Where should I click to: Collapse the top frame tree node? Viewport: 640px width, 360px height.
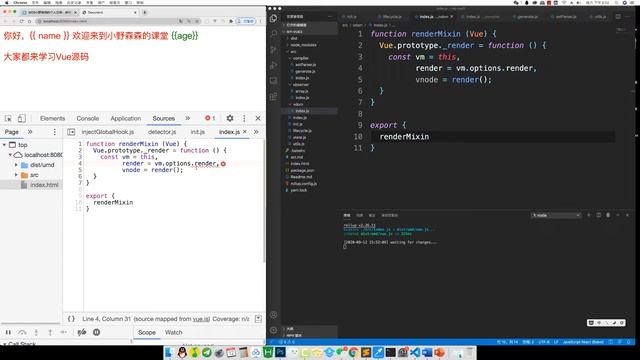coord(4,145)
